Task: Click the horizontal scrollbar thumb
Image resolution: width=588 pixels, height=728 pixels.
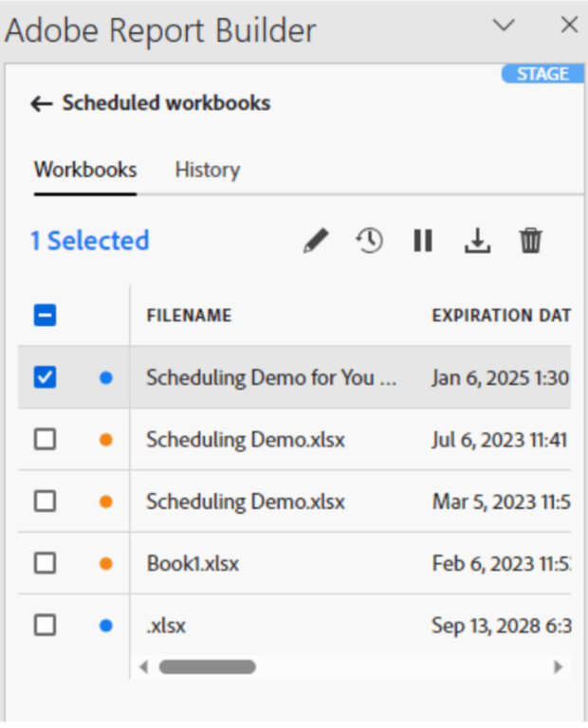Action: pyautogui.click(x=207, y=667)
